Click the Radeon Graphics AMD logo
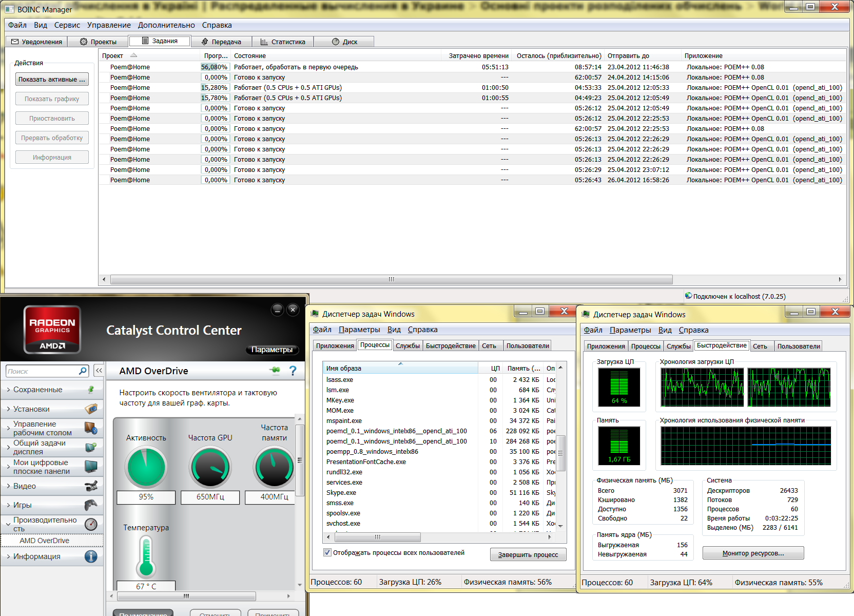854x616 pixels. 52,330
